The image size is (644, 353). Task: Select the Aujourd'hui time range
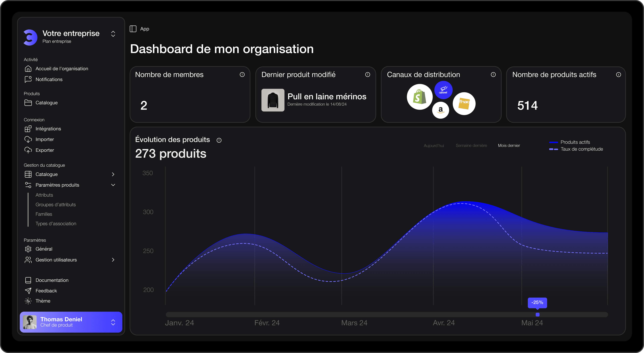pos(434,146)
